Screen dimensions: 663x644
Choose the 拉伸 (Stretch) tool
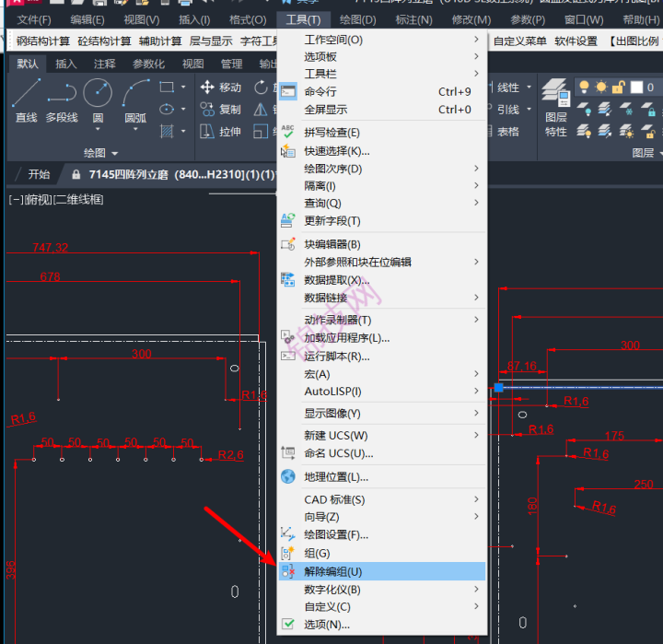click(221, 132)
